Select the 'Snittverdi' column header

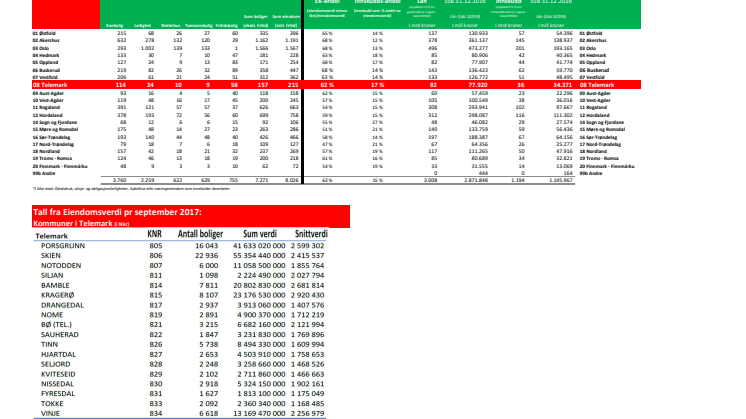pos(311,234)
